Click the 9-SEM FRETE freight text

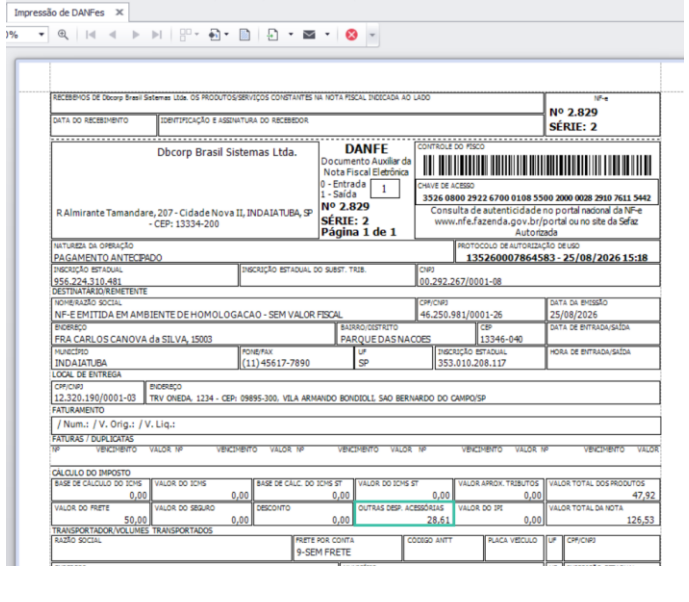pos(324,552)
